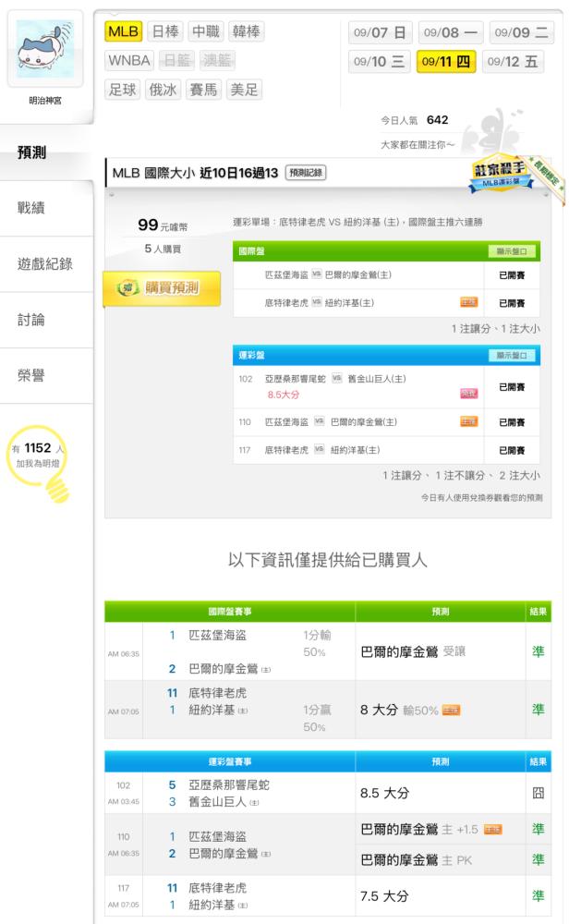Click the 主推 tag beside 8 大分

point(451,710)
